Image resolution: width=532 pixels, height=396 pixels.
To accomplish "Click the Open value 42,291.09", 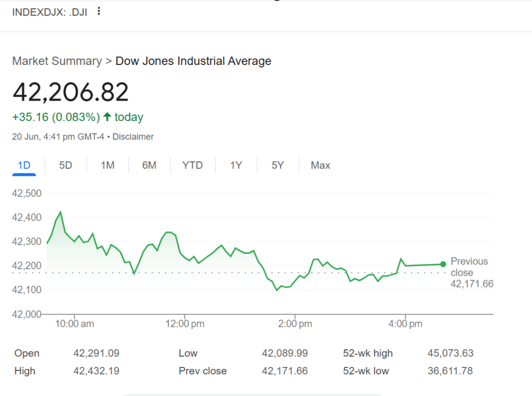I will click(x=96, y=353).
